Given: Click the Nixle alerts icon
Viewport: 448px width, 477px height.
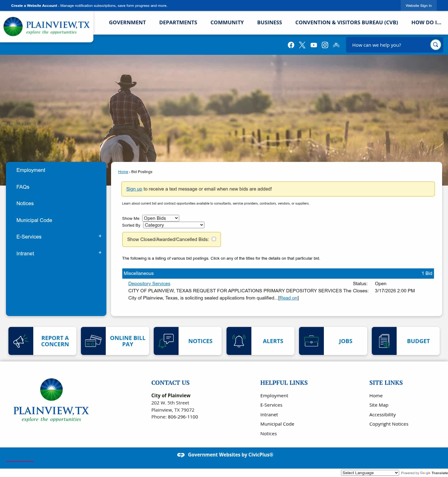Looking at the screenshot, I should coord(336,45).
